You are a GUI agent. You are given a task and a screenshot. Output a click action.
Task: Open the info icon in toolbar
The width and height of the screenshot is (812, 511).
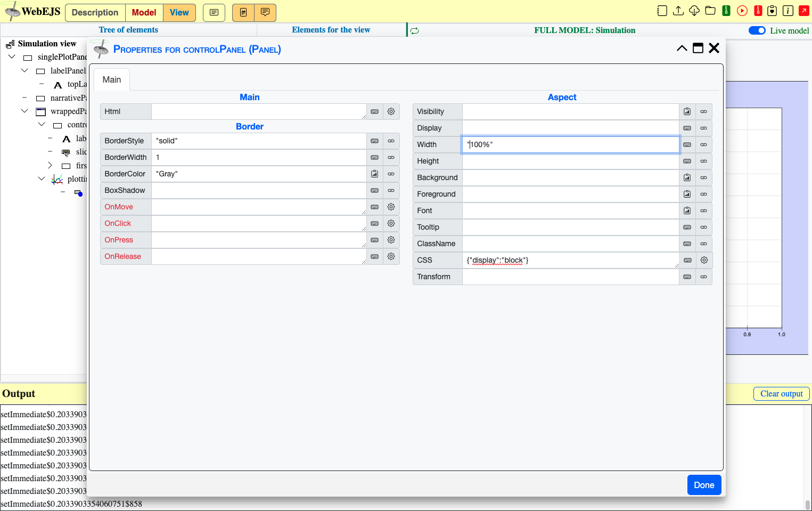tap(788, 11)
